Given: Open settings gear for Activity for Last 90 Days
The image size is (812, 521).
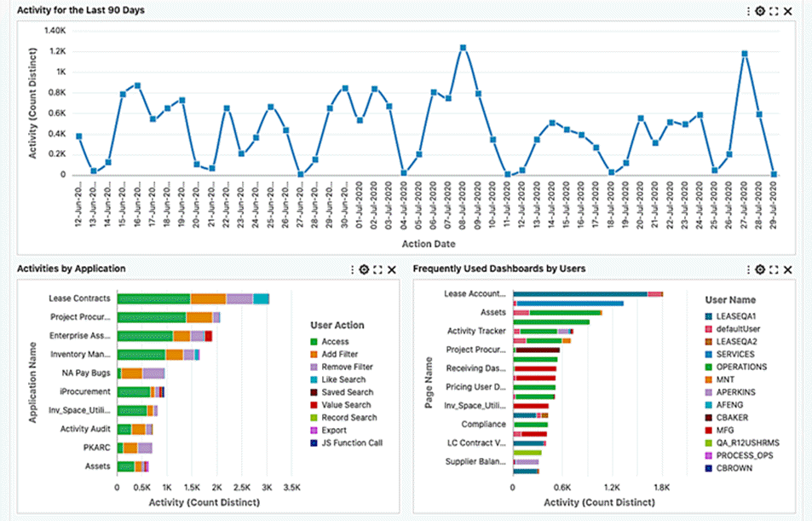Looking at the screenshot, I should [760, 11].
